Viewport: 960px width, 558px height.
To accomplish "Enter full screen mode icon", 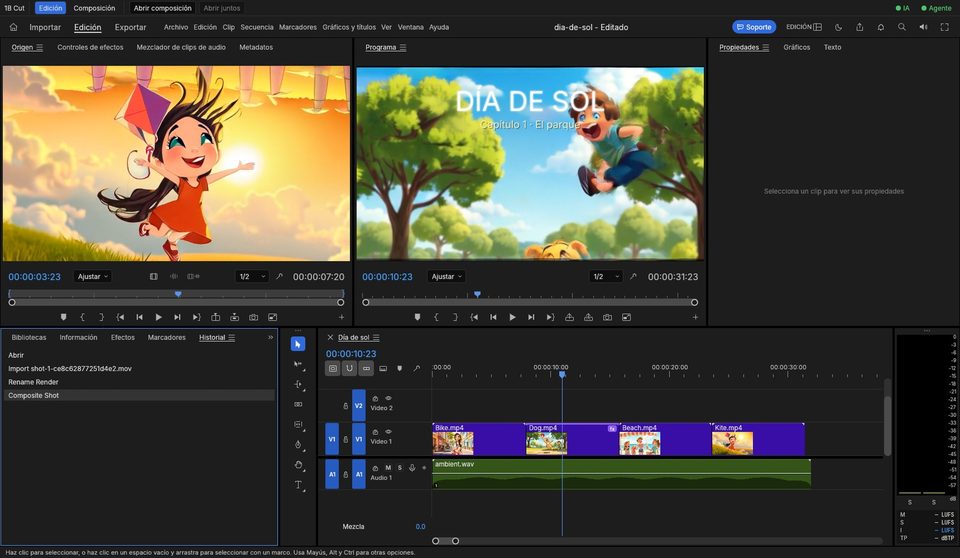I will coord(944,27).
